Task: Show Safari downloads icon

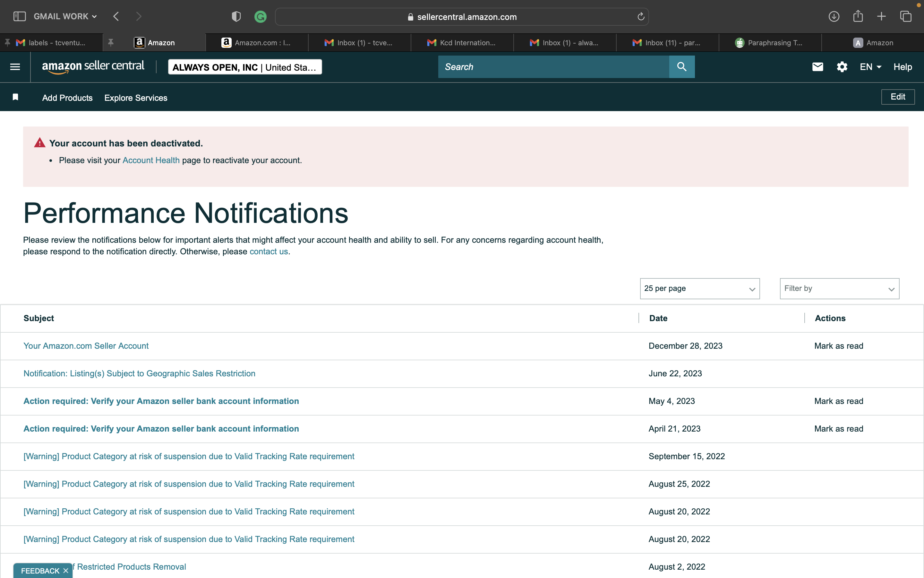Action: click(834, 16)
